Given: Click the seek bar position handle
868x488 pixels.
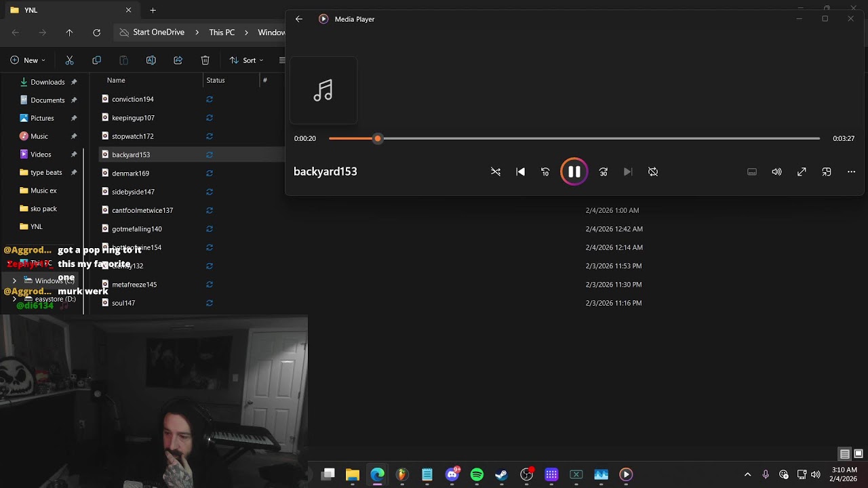Looking at the screenshot, I should (x=378, y=138).
